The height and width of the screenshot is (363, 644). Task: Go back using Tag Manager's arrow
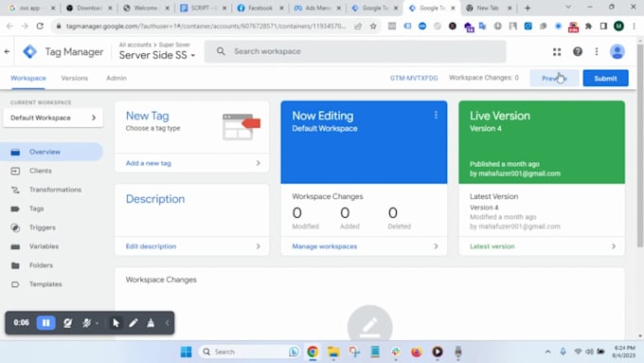(7, 52)
